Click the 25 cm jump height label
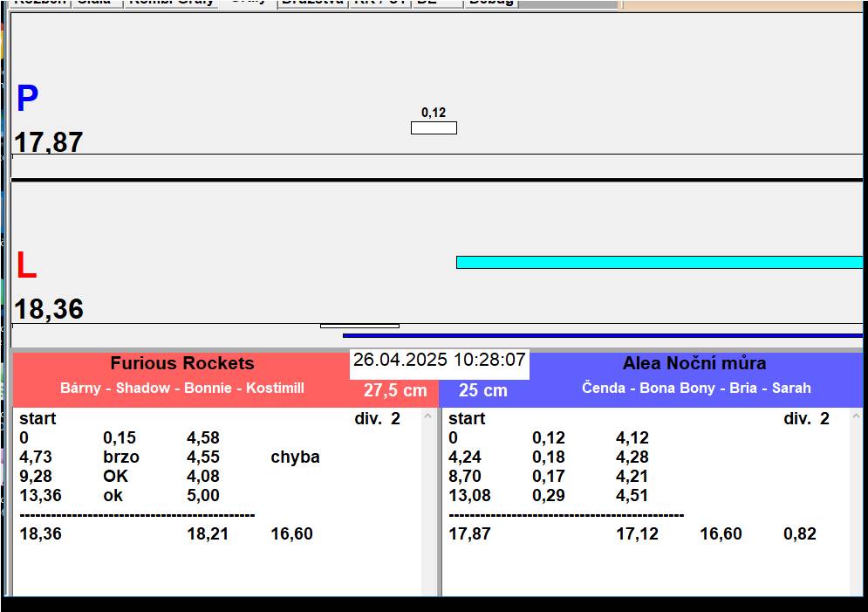Screen dimensions: 868x612 tap(482, 391)
